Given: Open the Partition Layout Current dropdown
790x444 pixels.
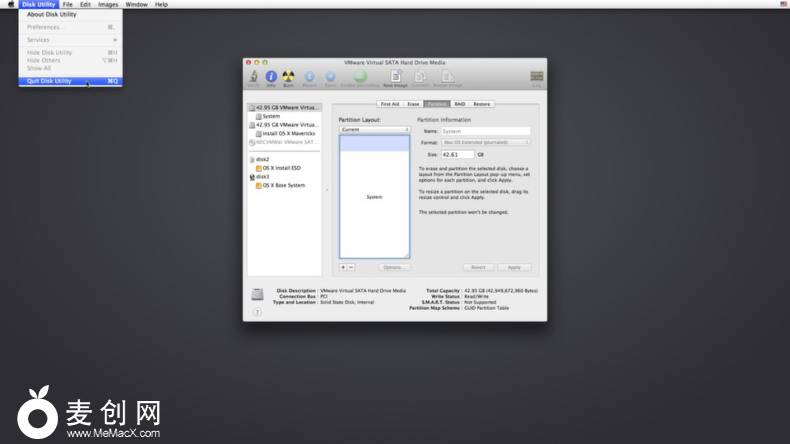Looking at the screenshot, I should [x=375, y=130].
